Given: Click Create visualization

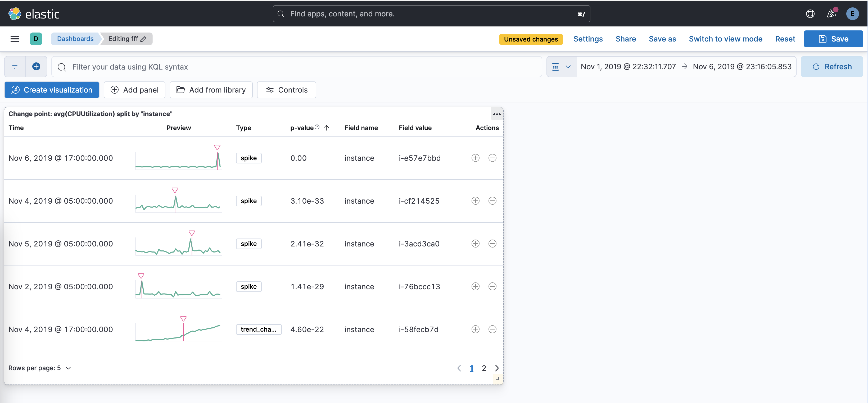Looking at the screenshot, I should 52,90.
